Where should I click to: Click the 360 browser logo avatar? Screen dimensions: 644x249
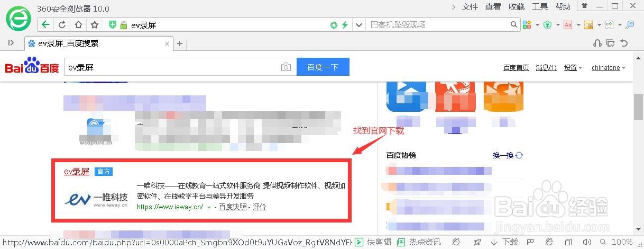pyautogui.click(x=19, y=20)
